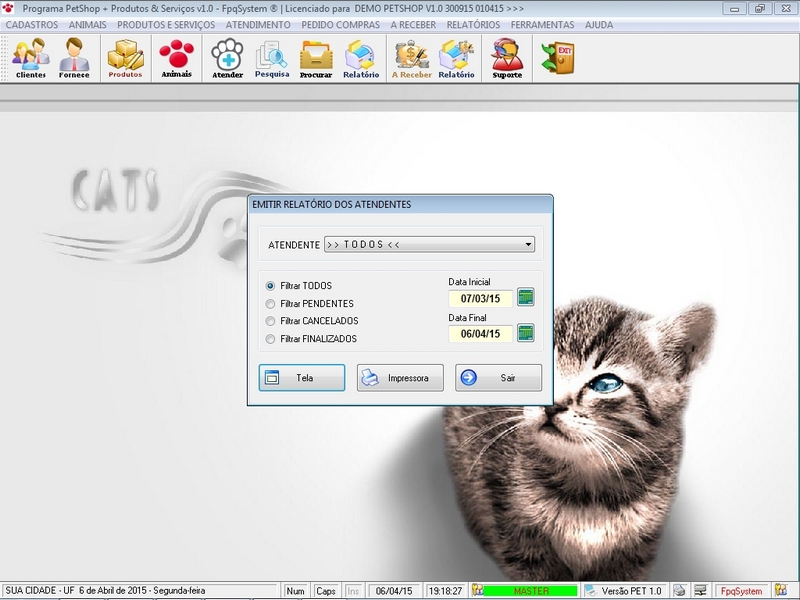Click the 19:18:27 clock in status bar
The height and width of the screenshot is (600, 800).
[445, 591]
